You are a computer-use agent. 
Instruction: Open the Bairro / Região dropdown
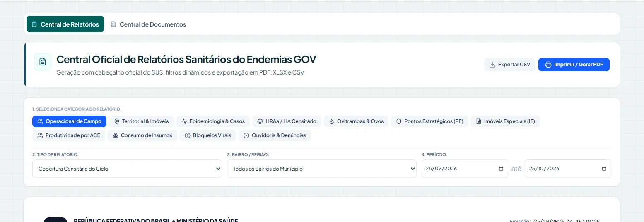coord(322,169)
